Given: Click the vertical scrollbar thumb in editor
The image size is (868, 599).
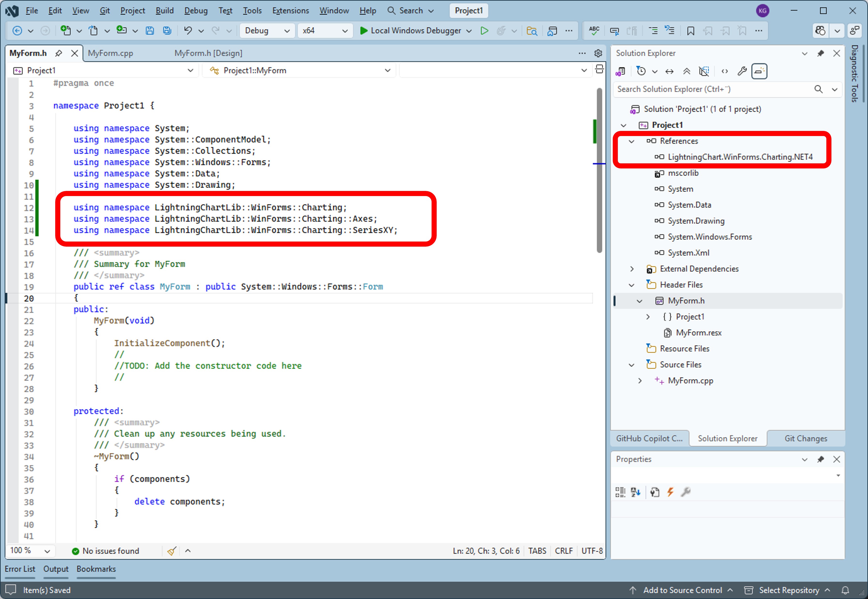Looking at the screenshot, I should click(x=599, y=170).
